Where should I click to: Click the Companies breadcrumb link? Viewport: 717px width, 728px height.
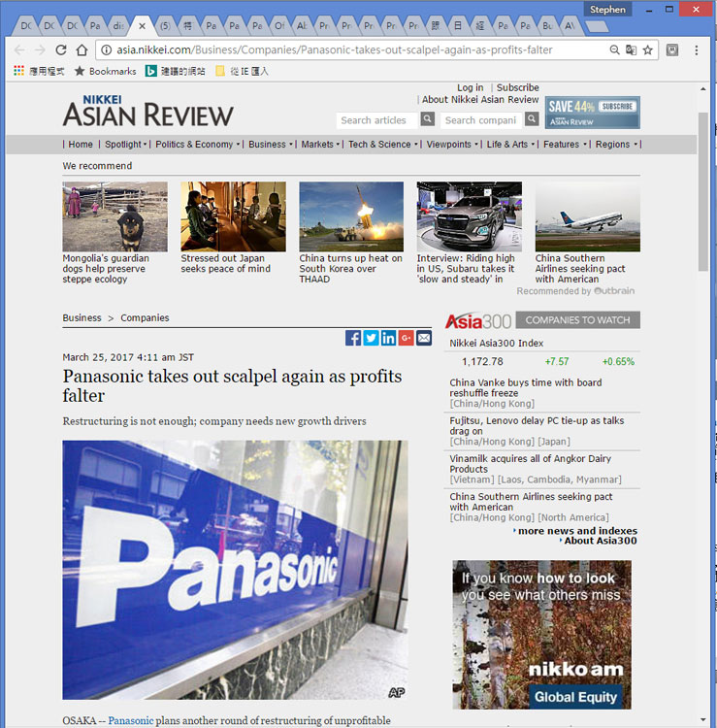click(145, 317)
